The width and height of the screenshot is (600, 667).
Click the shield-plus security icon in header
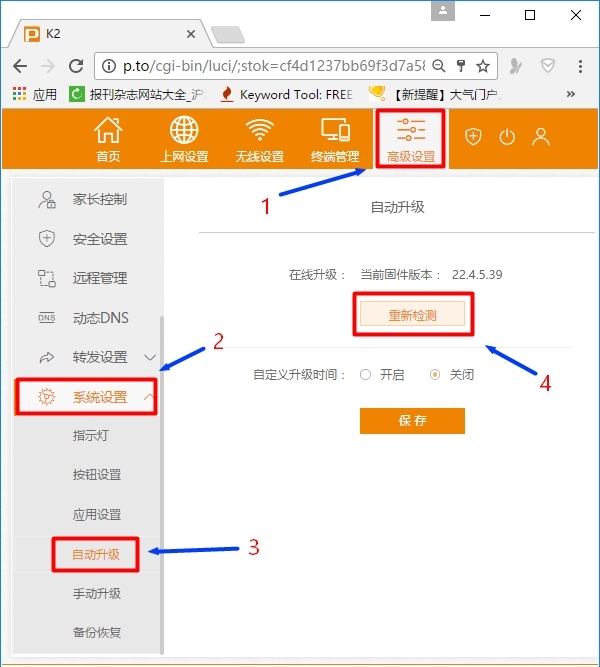(474, 137)
